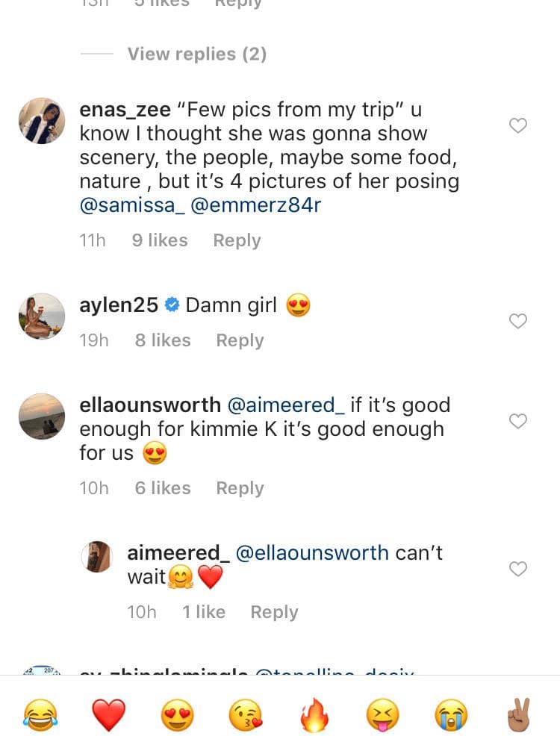Like enas_zee's comment with the heart
The height and width of the screenshot is (736, 560).
(x=517, y=125)
